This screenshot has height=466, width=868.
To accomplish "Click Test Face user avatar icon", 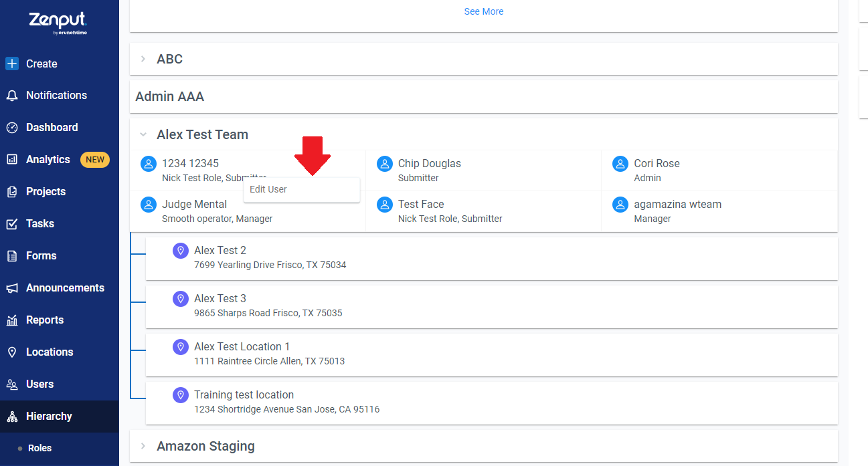I will point(384,205).
